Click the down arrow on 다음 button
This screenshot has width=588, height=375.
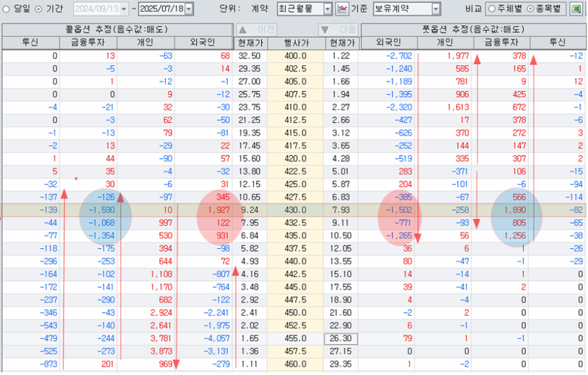tap(325, 30)
